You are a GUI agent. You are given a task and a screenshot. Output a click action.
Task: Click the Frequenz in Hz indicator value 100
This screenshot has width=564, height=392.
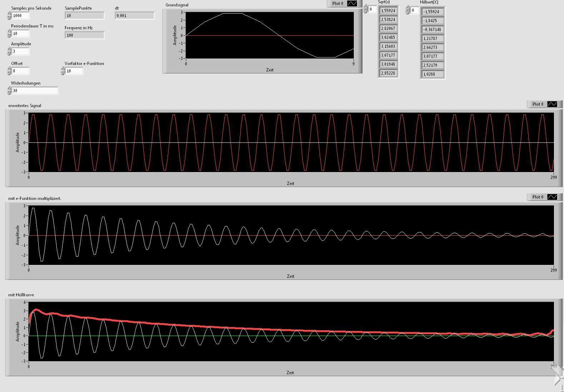84,35
